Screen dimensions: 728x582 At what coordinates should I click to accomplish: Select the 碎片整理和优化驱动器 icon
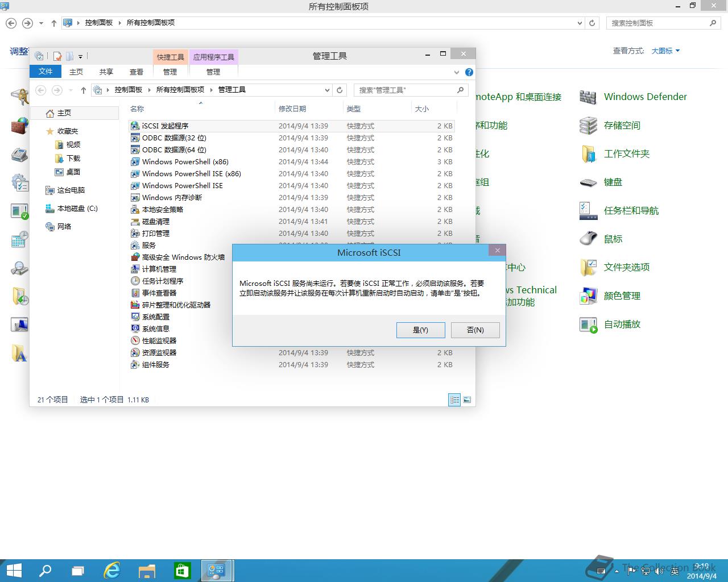[x=135, y=305]
